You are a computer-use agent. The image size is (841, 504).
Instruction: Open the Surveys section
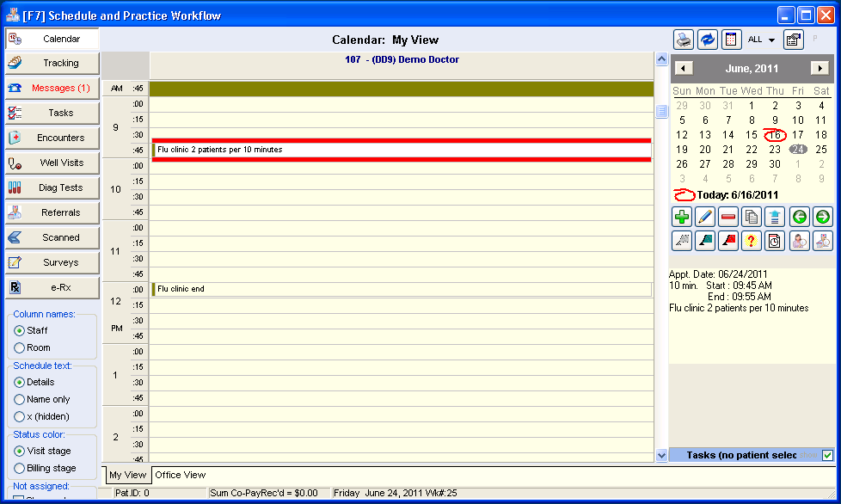point(52,262)
